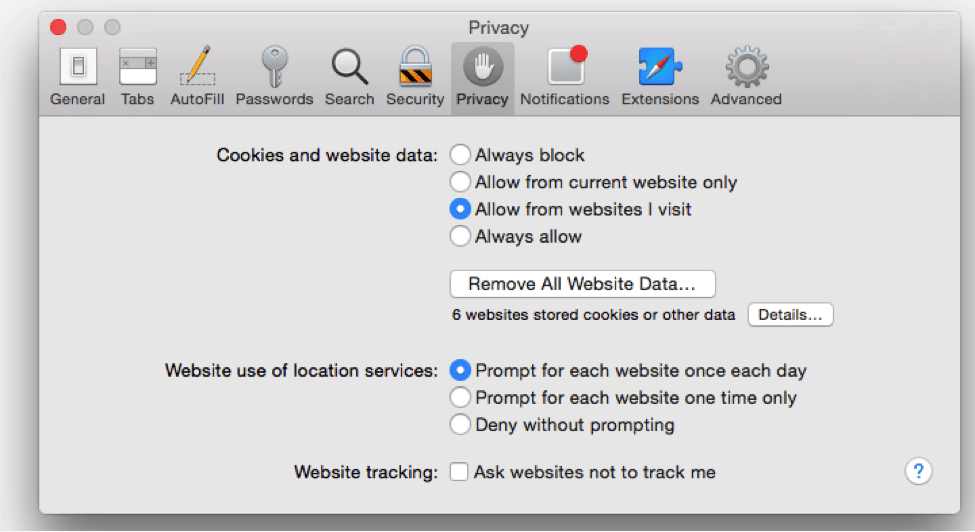
Task: Select the Security padlock icon
Action: tap(415, 77)
